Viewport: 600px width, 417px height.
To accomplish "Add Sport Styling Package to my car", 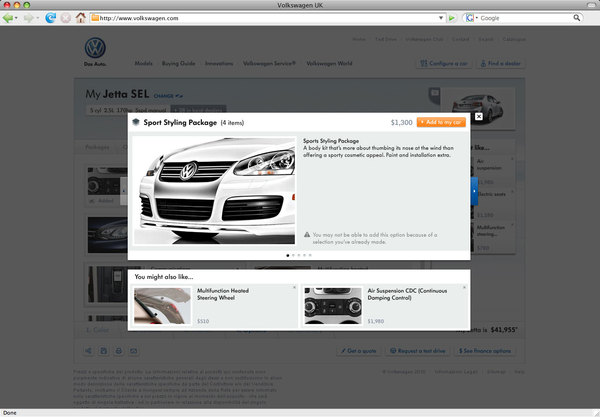I will [x=440, y=122].
